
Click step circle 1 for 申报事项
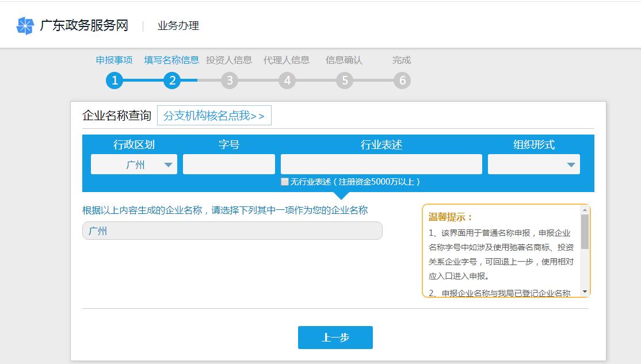click(115, 81)
